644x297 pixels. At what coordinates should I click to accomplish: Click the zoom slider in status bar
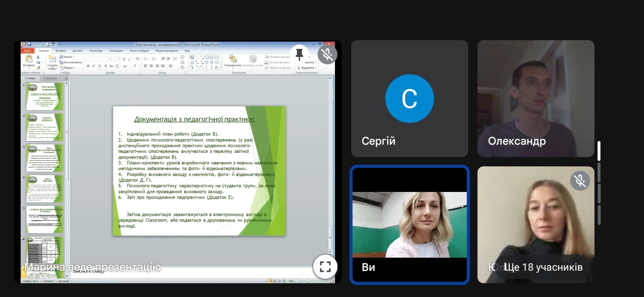point(309,281)
